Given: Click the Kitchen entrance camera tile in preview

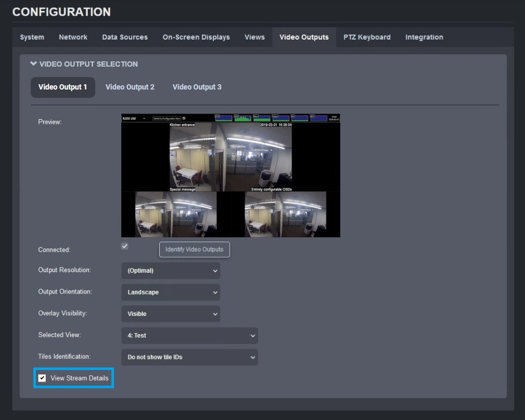Looking at the screenshot, I should pyautogui.click(x=231, y=157).
